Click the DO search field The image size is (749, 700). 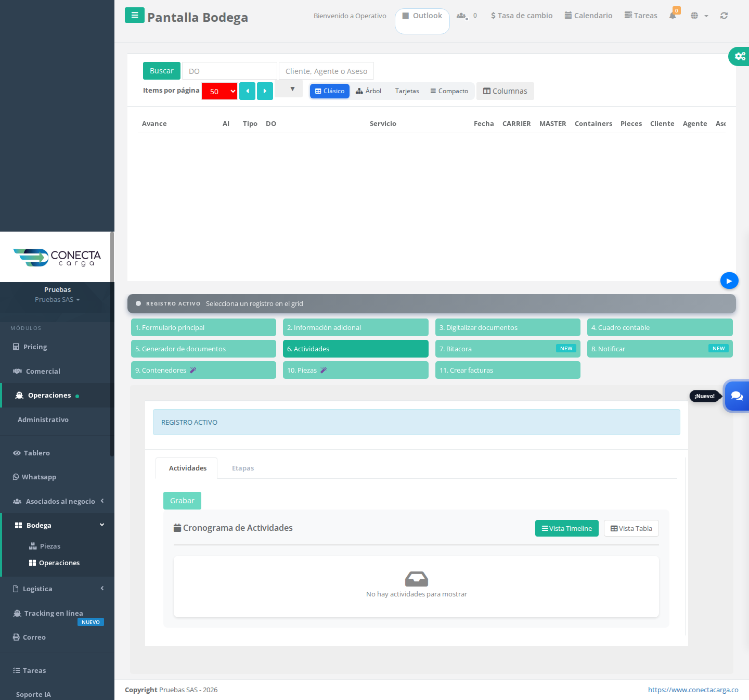click(229, 71)
